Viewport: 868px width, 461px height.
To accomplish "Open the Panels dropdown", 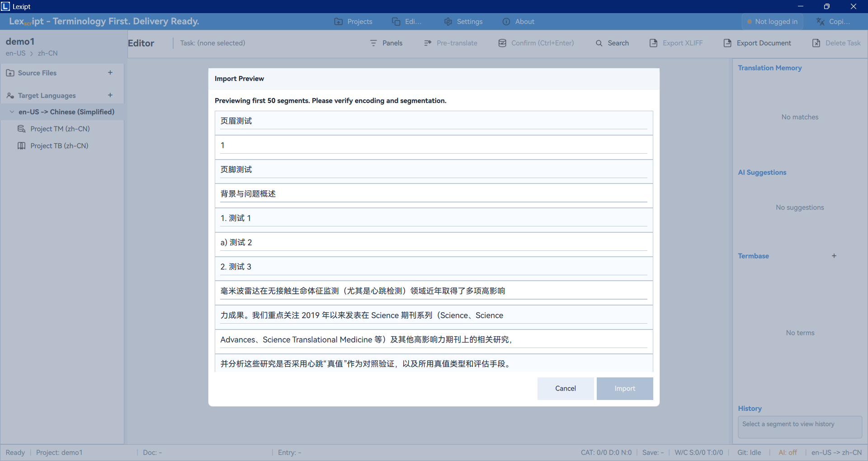I will point(386,43).
